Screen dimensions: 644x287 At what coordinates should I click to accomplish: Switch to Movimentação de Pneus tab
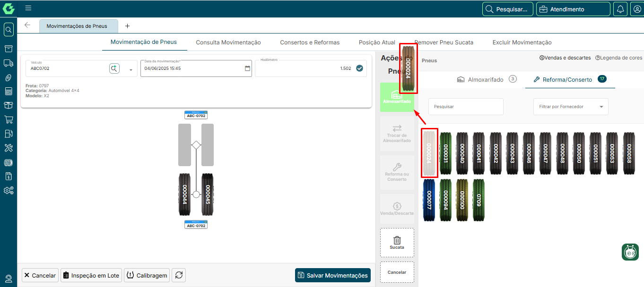tap(144, 42)
